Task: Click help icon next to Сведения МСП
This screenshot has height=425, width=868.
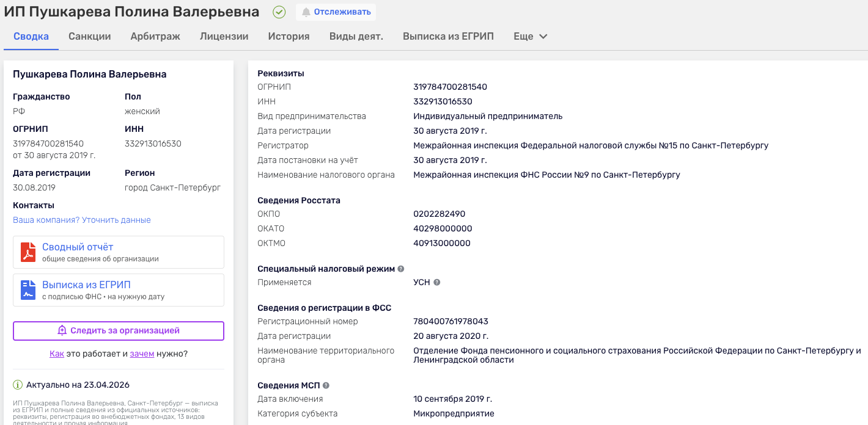Action: tap(326, 385)
